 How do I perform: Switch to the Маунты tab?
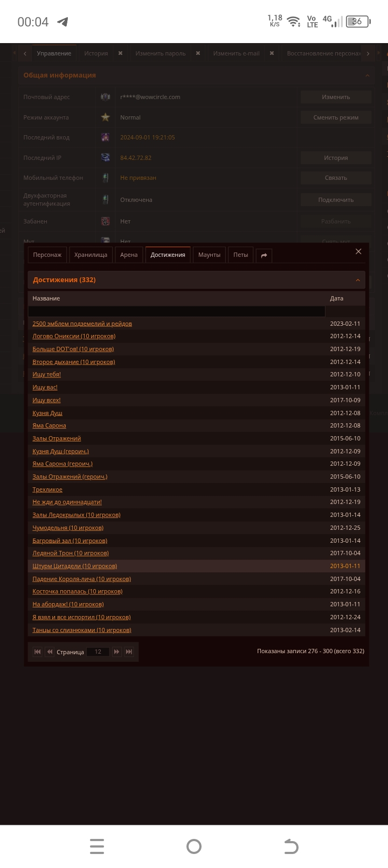tap(209, 255)
